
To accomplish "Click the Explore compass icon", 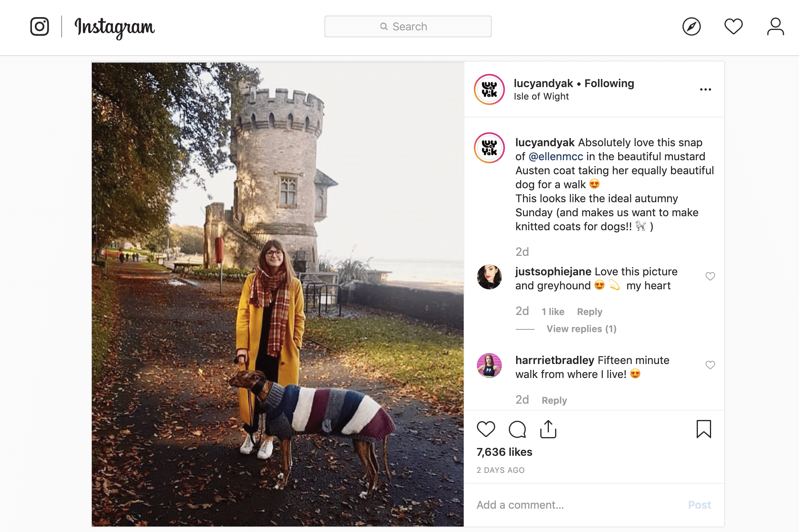I will pyautogui.click(x=690, y=26).
